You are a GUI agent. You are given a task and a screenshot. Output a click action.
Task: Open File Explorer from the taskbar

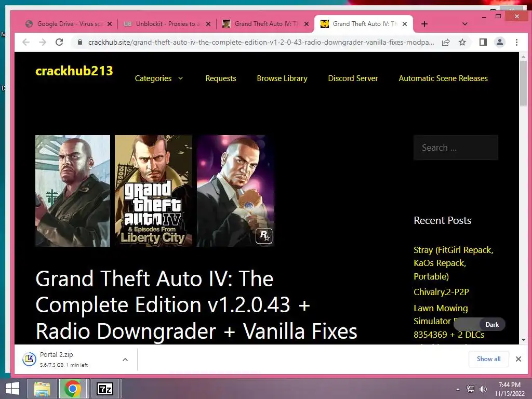pyautogui.click(x=42, y=389)
